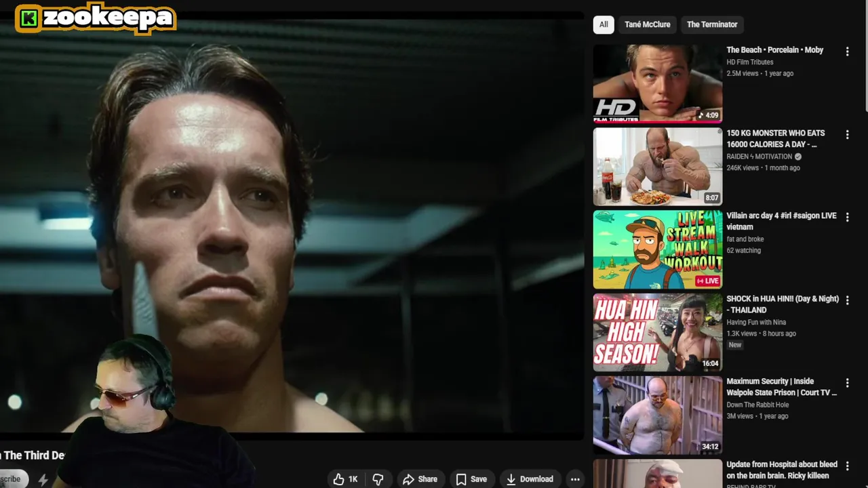Open 150 KG Monster video thumbnail
Image resolution: width=868 pixels, height=488 pixels.
click(x=658, y=167)
